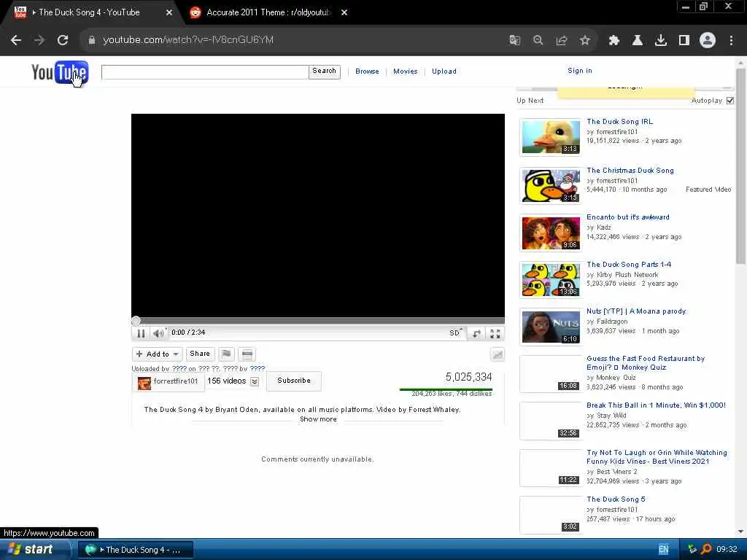
Task: Open the SD quality selector
Action: pos(455,332)
